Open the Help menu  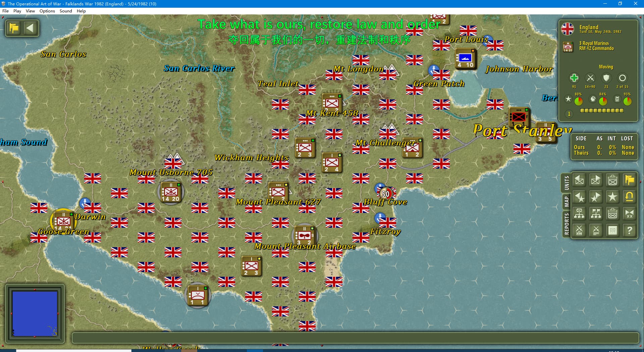[x=81, y=11]
